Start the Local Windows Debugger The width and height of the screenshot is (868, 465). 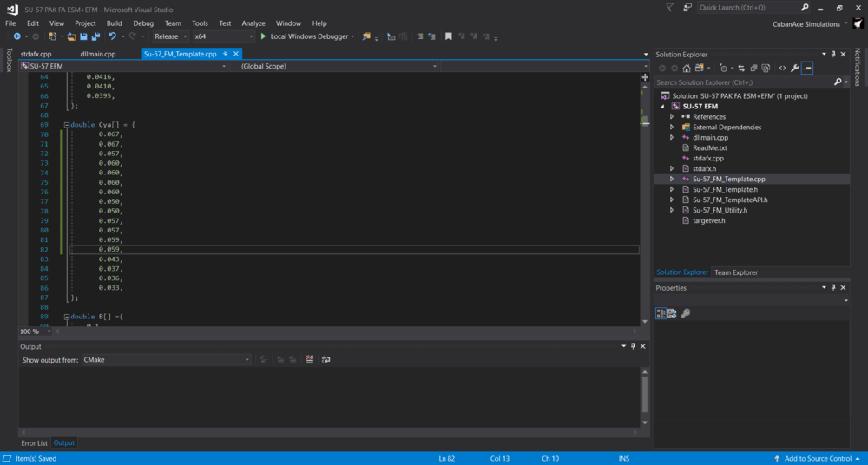click(307, 36)
